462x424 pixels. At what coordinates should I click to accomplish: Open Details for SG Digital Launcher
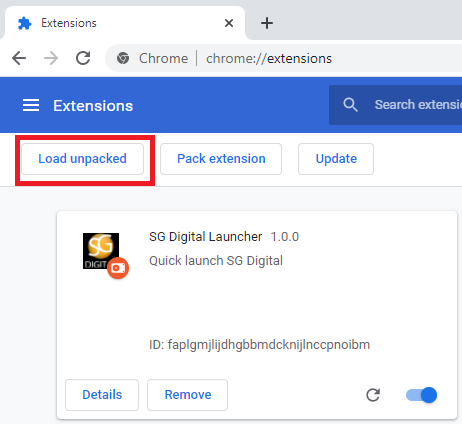(x=102, y=395)
